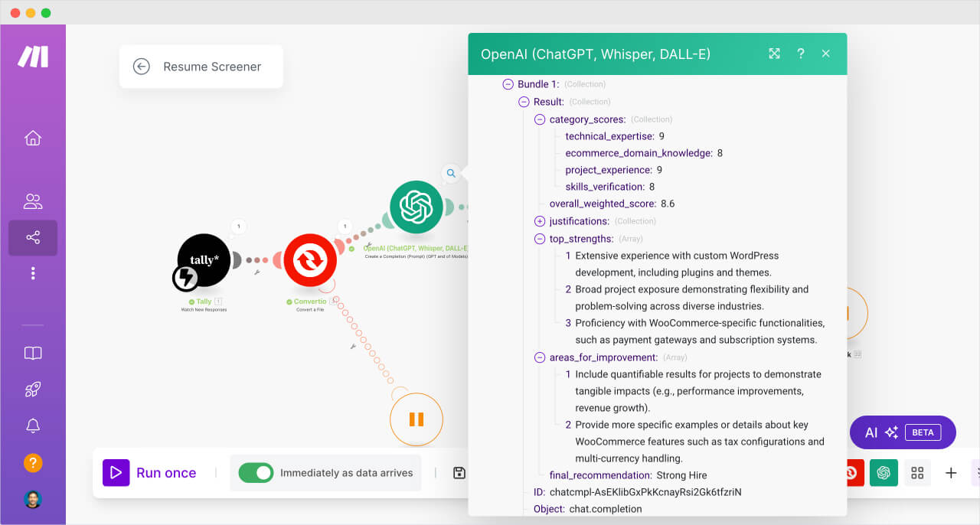Click strength 2 about broad project exposure

(687, 298)
